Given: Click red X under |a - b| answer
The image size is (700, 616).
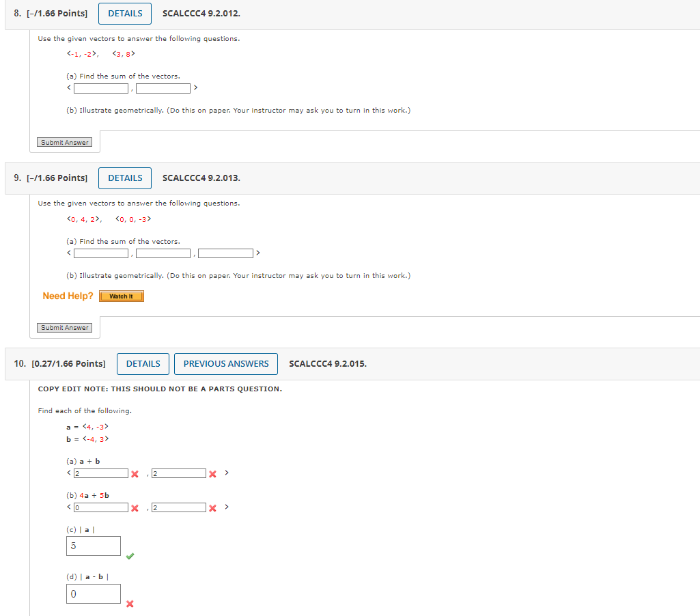Looking at the screenshot, I should coord(130,604).
